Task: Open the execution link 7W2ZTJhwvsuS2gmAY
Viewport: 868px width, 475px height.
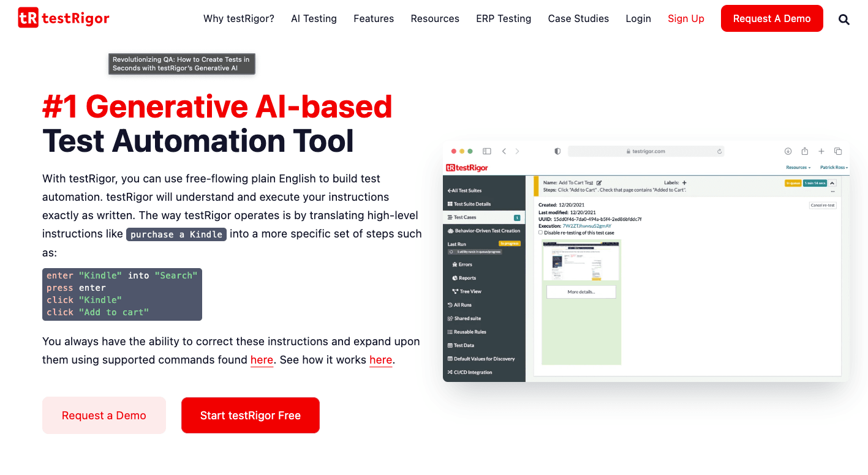Action: 587,226
